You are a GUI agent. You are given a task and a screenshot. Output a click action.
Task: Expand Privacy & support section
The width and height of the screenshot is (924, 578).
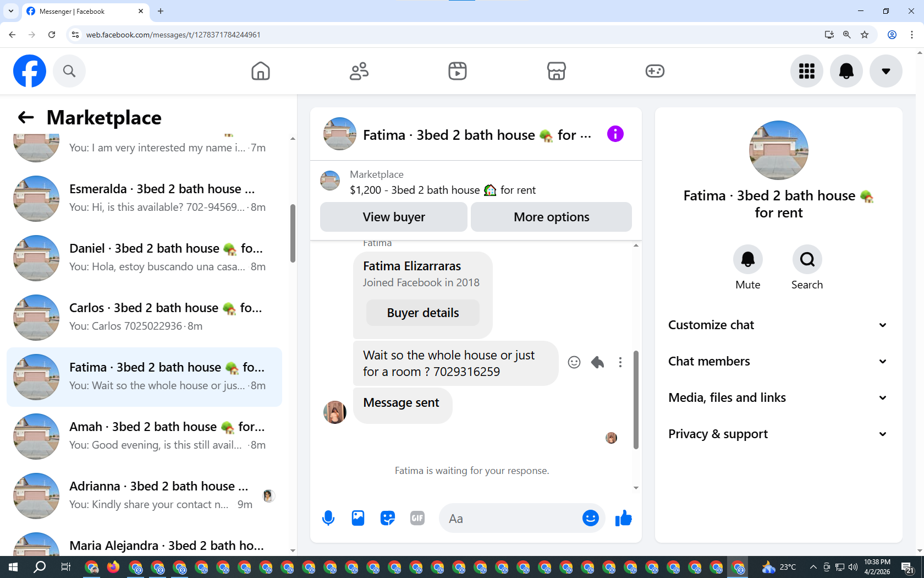point(778,434)
